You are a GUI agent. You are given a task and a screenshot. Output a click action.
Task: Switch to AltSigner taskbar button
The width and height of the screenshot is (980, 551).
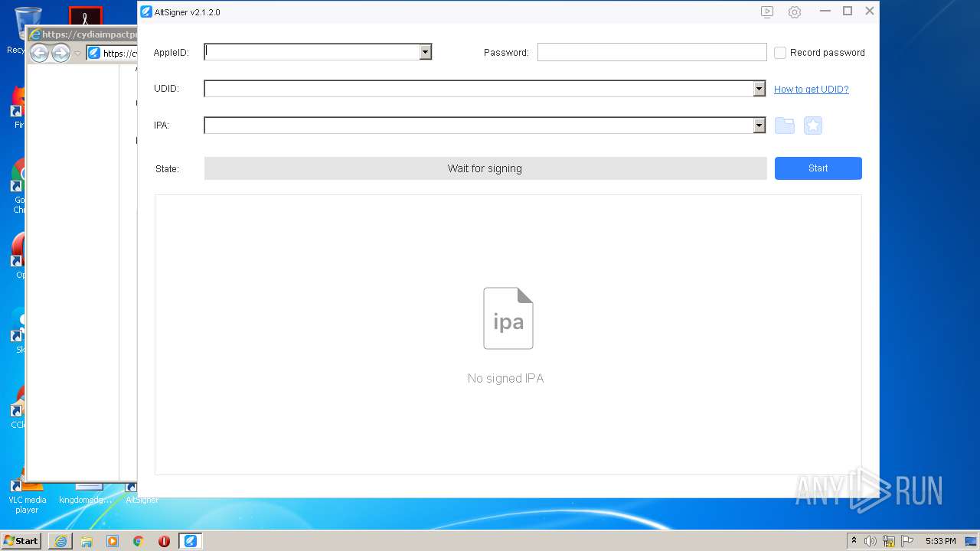pyautogui.click(x=190, y=541)
